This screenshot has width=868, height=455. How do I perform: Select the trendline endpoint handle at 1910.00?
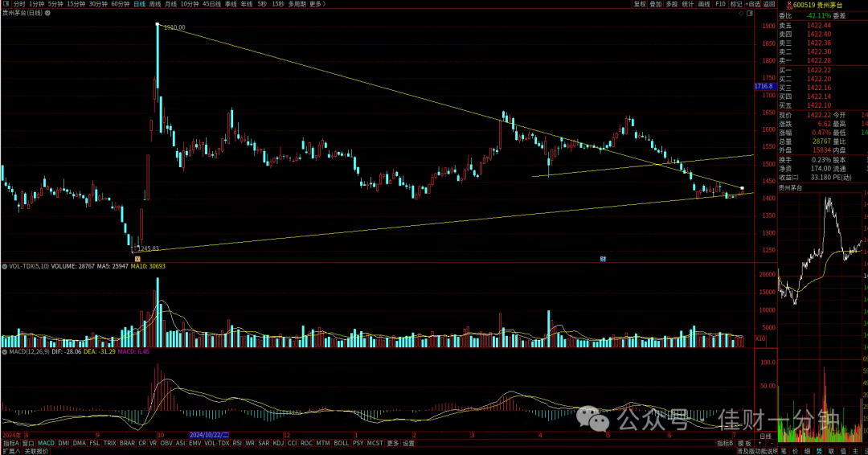[x=158, y=24]
